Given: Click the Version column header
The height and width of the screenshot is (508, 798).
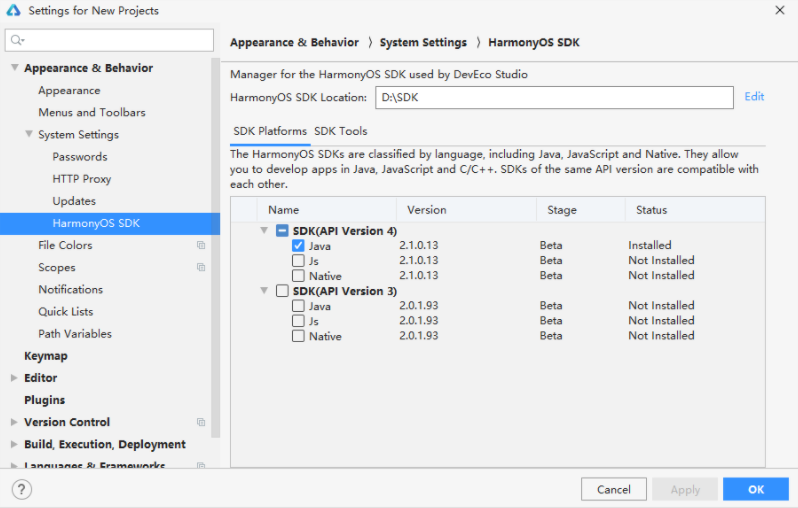Looking at the screenshot, I should point(466,210).
